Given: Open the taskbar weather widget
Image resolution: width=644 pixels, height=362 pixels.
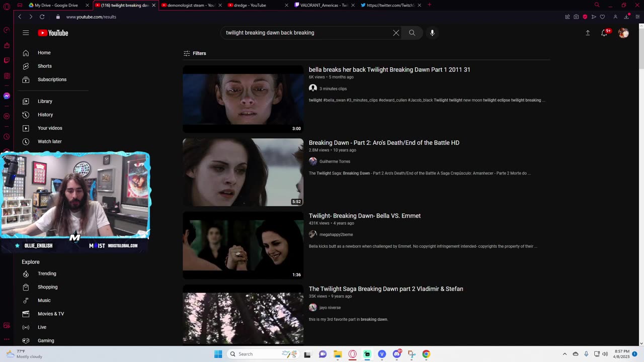Looking at the screenshot, I should (x=24, y=354).
